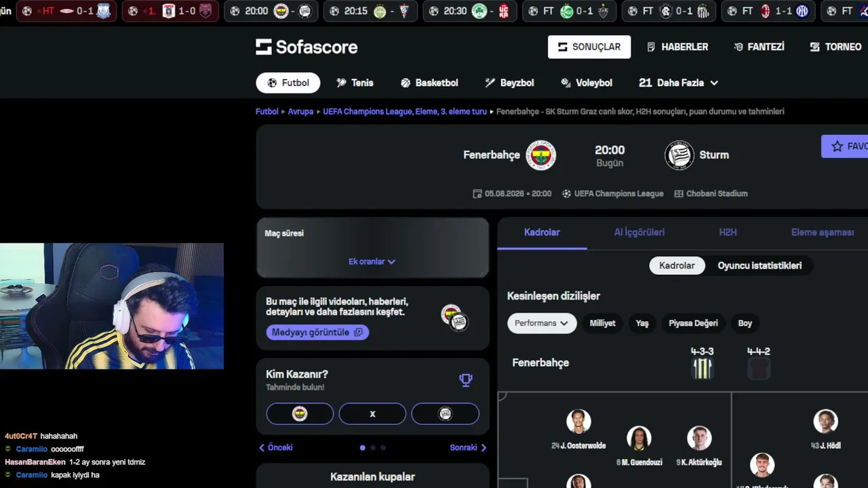Click the trophy icon in Kim Kazanır
This screenshot has height=488, width=868.
point(466,380)
